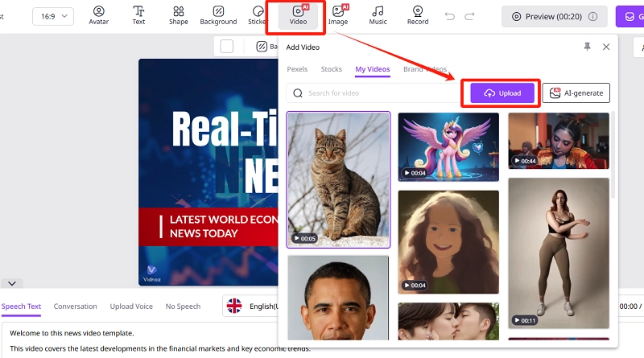Open the Music tool
644x358 pixels.
tap(378, 15)
